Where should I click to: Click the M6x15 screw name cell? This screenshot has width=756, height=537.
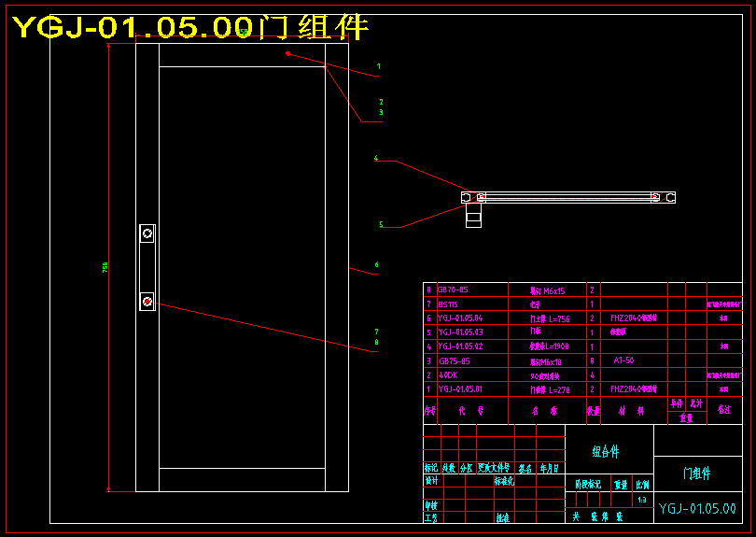coord(547,291)
